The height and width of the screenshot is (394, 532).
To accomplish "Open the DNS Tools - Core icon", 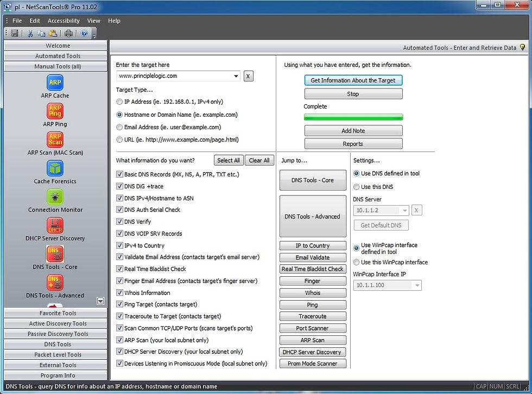I will 55,253.
